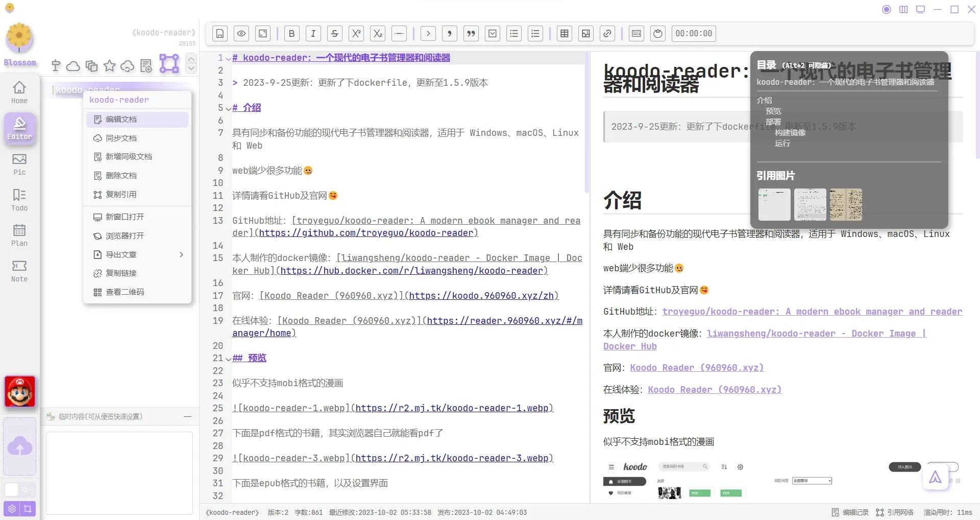
Task: Open the Todo section in the sidebar
Action: [19, 200]
